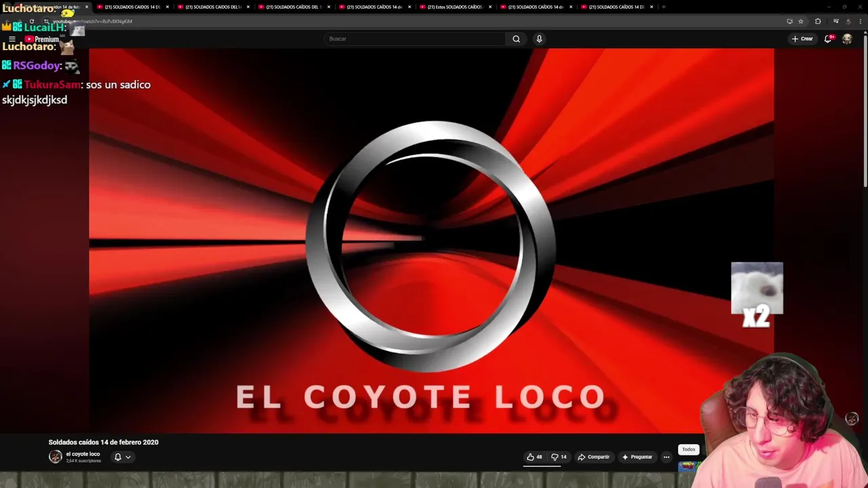Like the video showing 48 likes
Screen dimensions: 868x488
point(535,457)
